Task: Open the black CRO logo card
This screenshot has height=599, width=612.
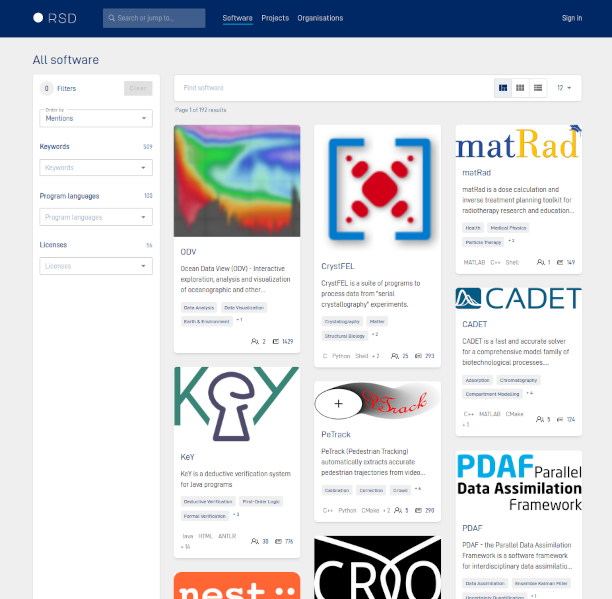Action: tap(377, 567)
